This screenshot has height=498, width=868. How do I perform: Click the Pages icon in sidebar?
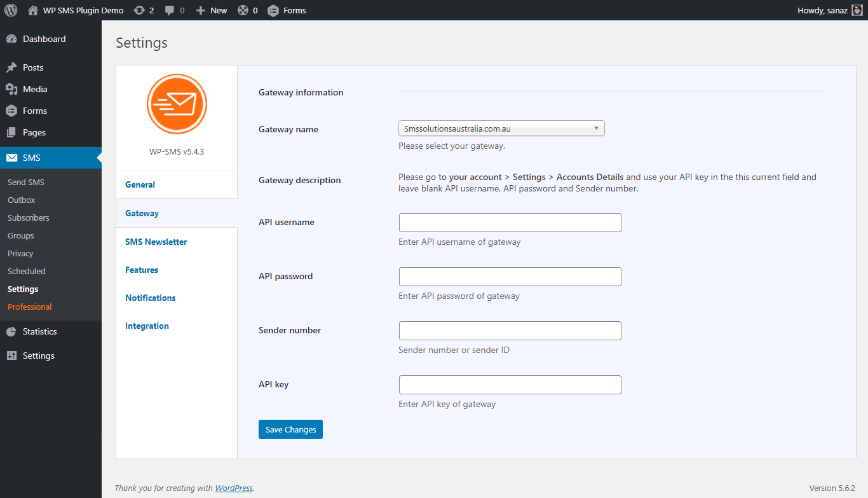click(11, 132)
